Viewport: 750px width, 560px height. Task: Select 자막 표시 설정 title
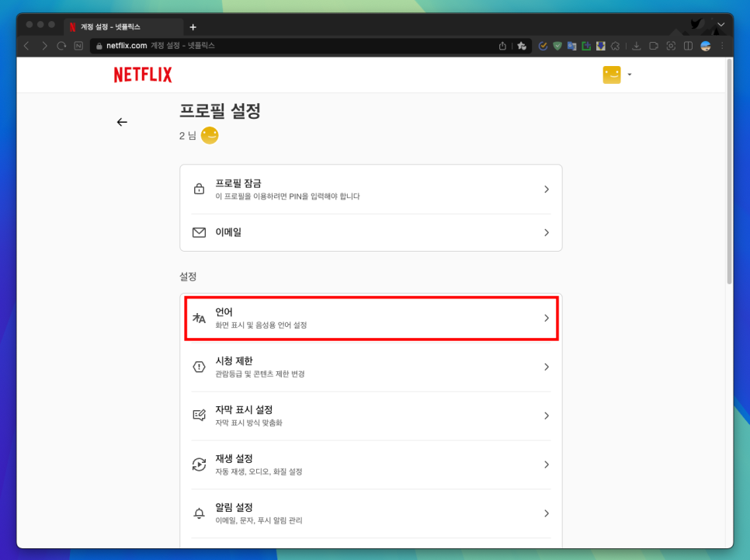point(244,410)
